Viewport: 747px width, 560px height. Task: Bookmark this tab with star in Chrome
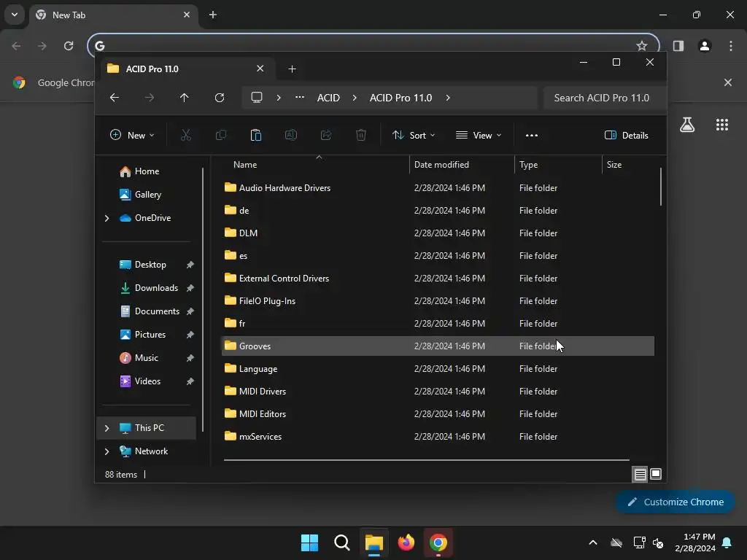[x=642, y=46]
